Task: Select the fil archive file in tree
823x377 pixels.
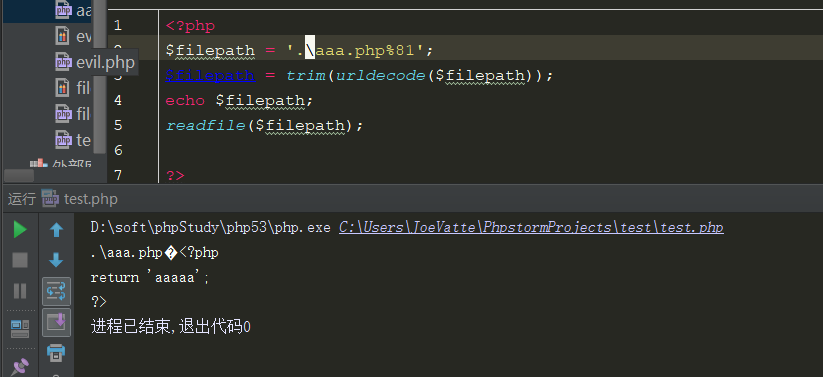Action: tap(73, 87)
